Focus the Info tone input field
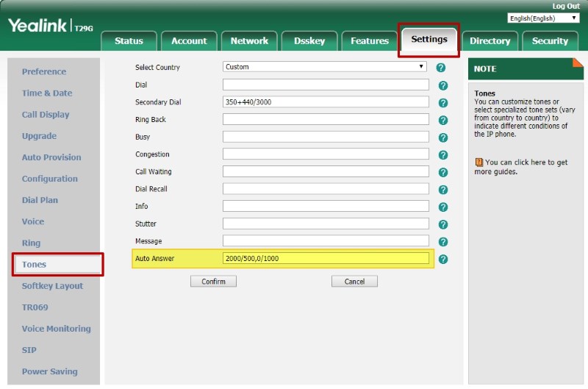588x389 pixels. tap(326, 206)
